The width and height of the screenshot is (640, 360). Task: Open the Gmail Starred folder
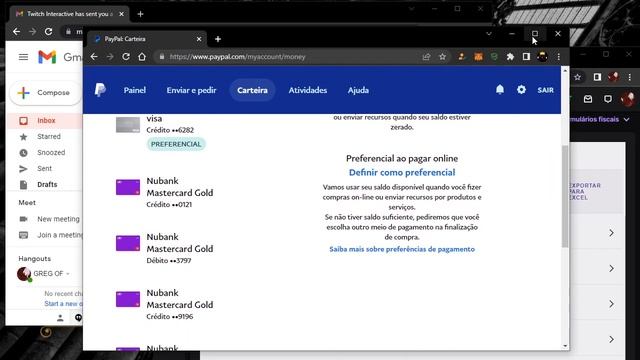pyautogui.click(x=49, y=136)
